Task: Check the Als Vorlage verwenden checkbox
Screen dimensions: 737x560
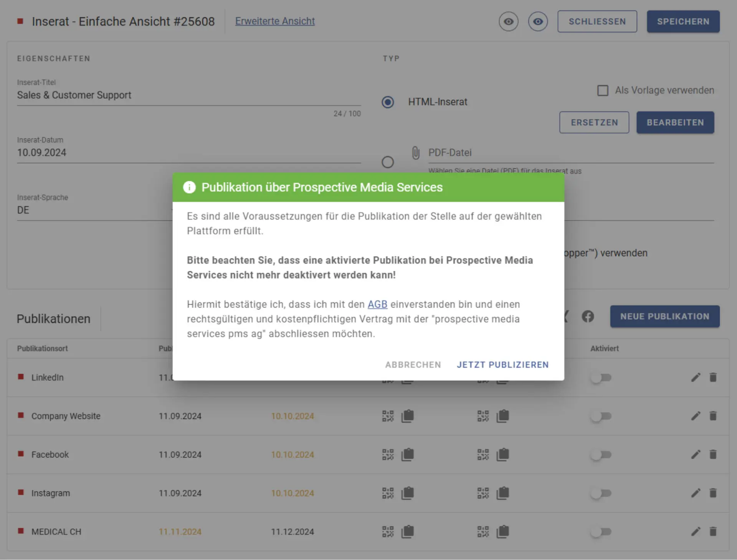Action: pyautogui.click(x=603, y=91)
